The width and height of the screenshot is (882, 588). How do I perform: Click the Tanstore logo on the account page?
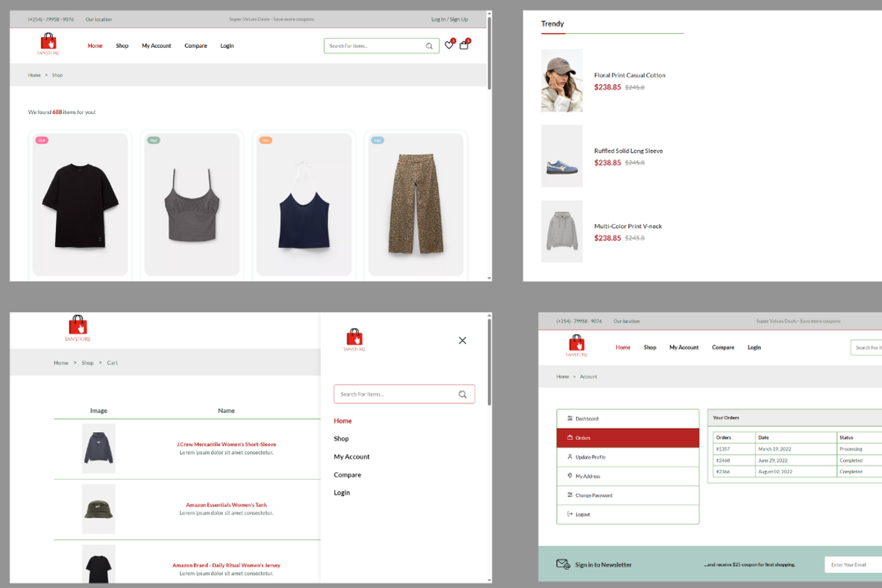(x=577, y=346)
